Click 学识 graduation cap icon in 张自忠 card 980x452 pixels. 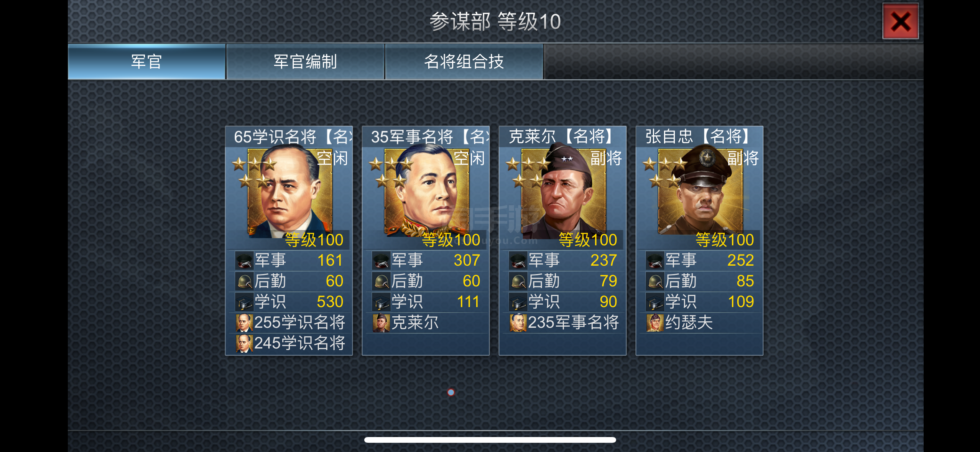pos(655,302)
